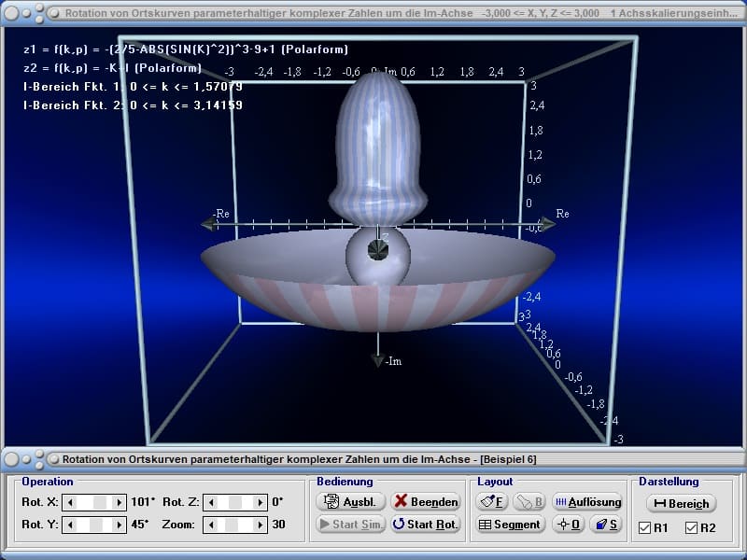Click the Rot. X value 101°

pos(143,502)
